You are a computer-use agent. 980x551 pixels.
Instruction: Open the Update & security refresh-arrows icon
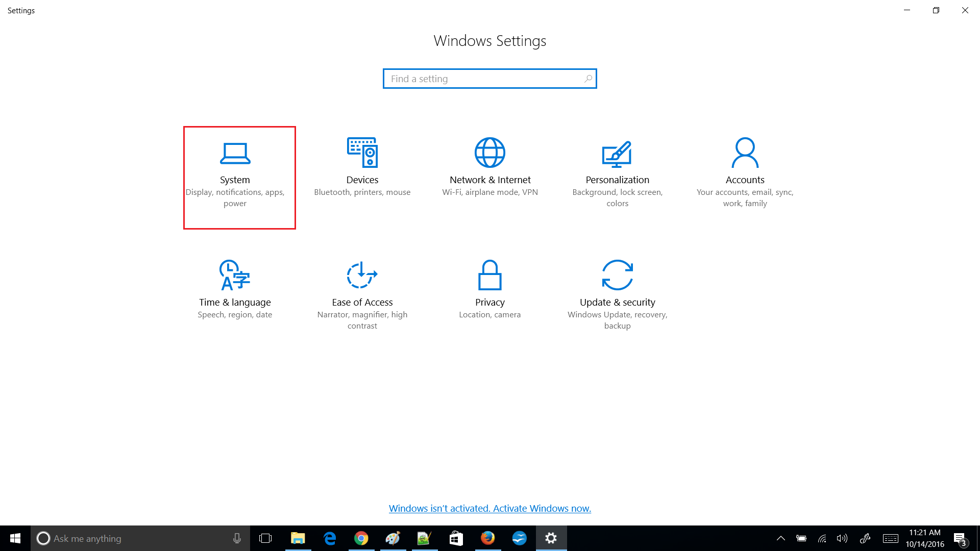(x=618, y=275)
